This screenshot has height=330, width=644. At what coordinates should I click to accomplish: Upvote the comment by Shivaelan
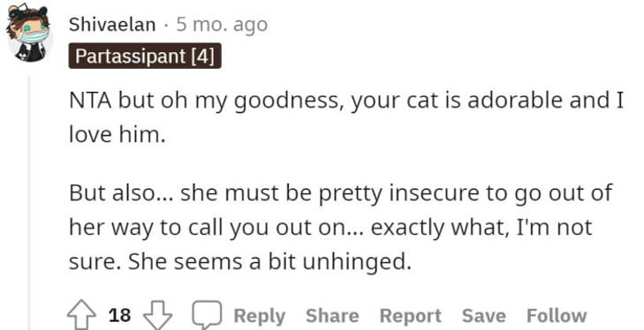pyautogui.click(x=81, y=315)
